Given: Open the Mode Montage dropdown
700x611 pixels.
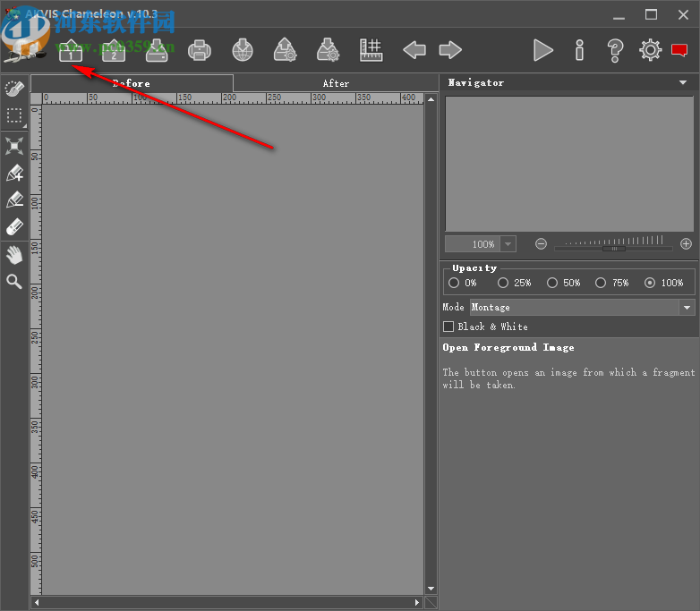Looking at the screenshot, I should pos(582,308).
